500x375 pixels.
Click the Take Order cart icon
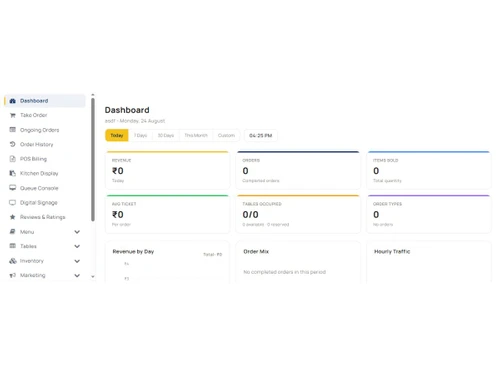pyautogui.click(x=13, y=115)
